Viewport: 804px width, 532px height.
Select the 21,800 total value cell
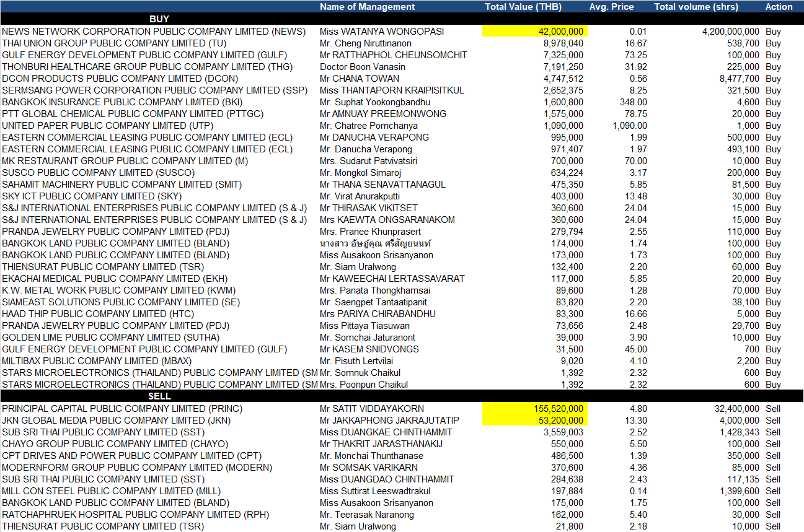[569, 526]
